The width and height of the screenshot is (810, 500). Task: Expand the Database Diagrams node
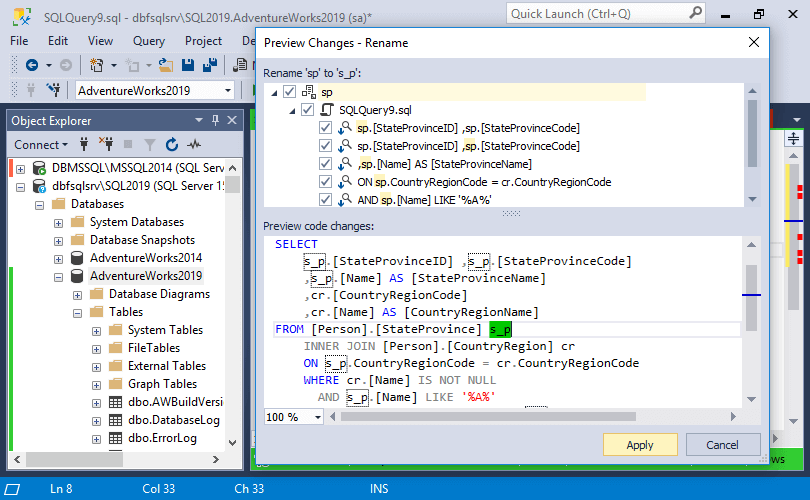77,295
